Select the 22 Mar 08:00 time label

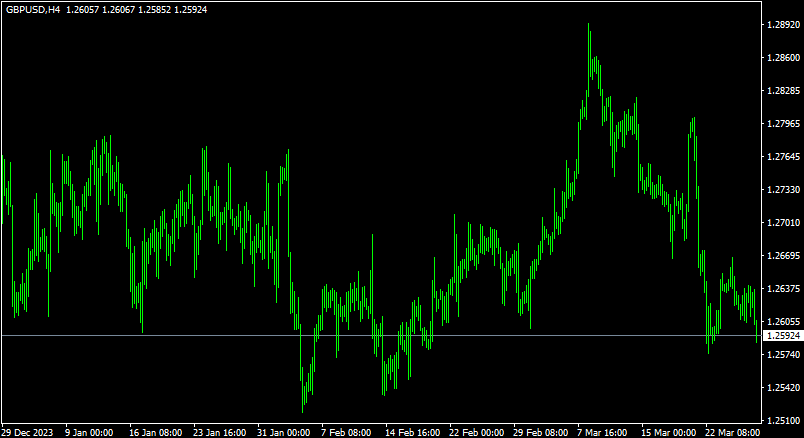(x=733, y=432)
